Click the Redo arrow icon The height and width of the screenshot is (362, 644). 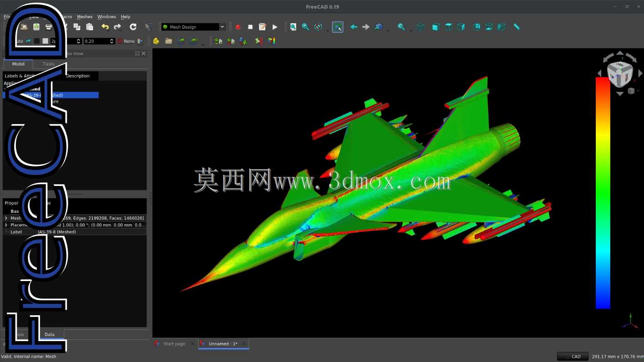tap(117, 27)
